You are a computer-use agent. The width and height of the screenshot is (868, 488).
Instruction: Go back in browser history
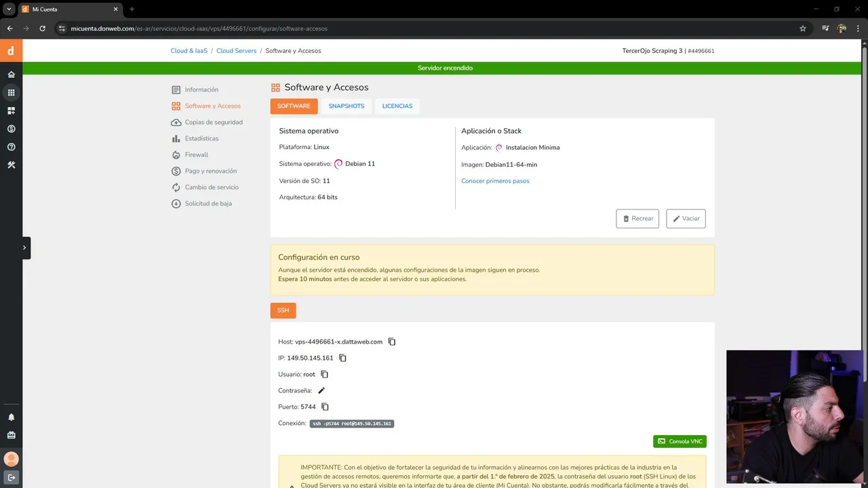[x=9, y=28]
